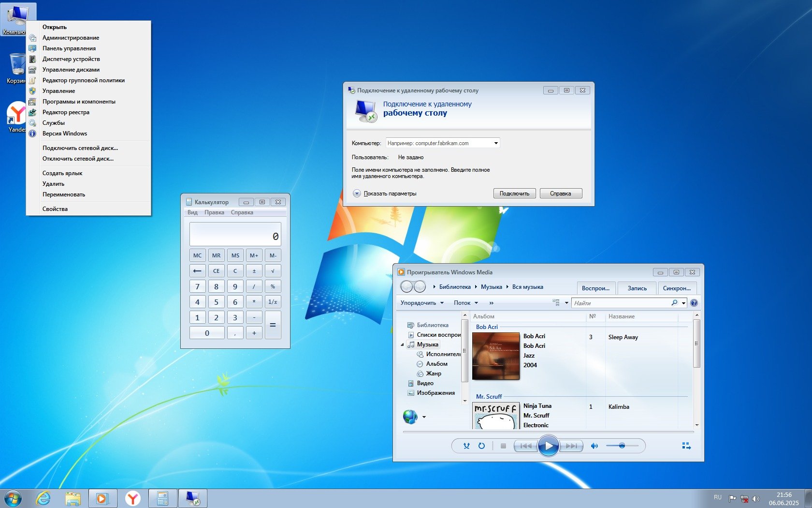Open the Компьютер address dropdown
This screenshot has height=508, width=812.
pyautogui.click(x=496, y=143)
